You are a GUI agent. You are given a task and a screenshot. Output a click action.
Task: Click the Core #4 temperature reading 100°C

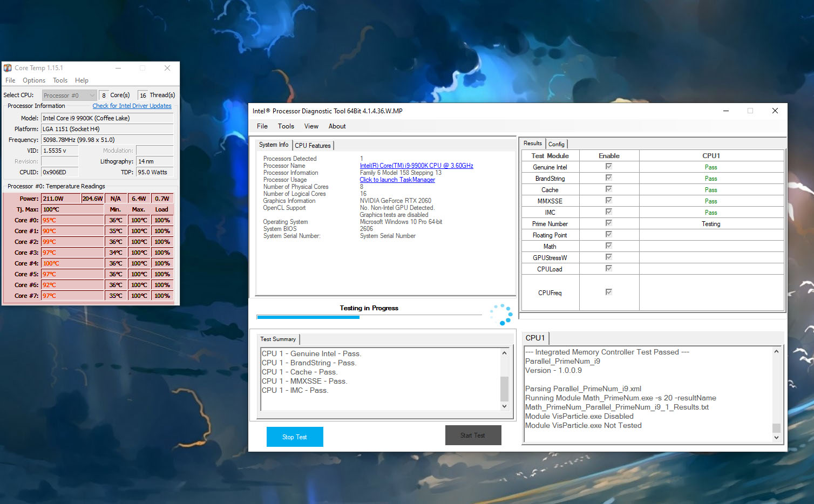point(72,263)
